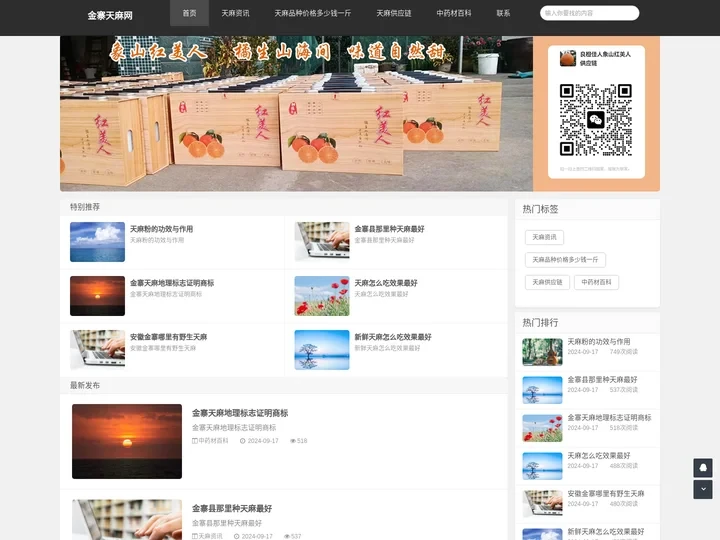Open large sunset image in 最新发布
The width and height of the screenshot is (720, 540).
[127, 441]
